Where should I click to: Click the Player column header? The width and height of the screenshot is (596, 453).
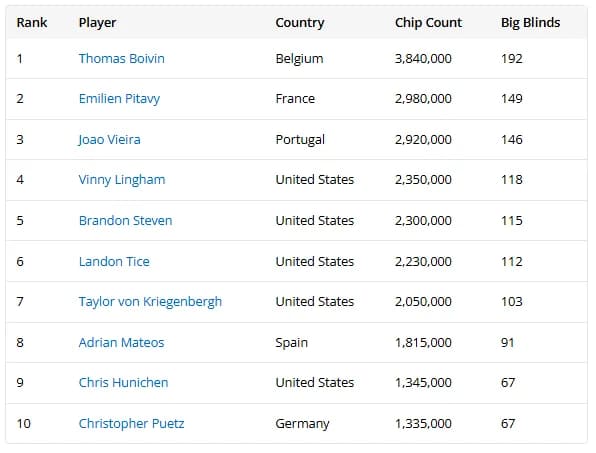click(x=97, y=23)
